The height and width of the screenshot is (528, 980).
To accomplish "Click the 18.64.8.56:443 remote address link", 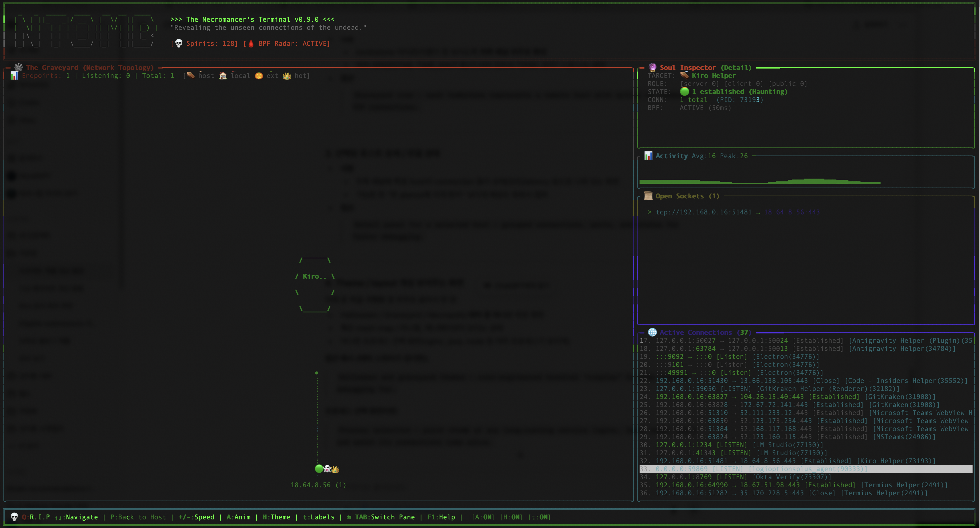I will [x=792, y=212].
